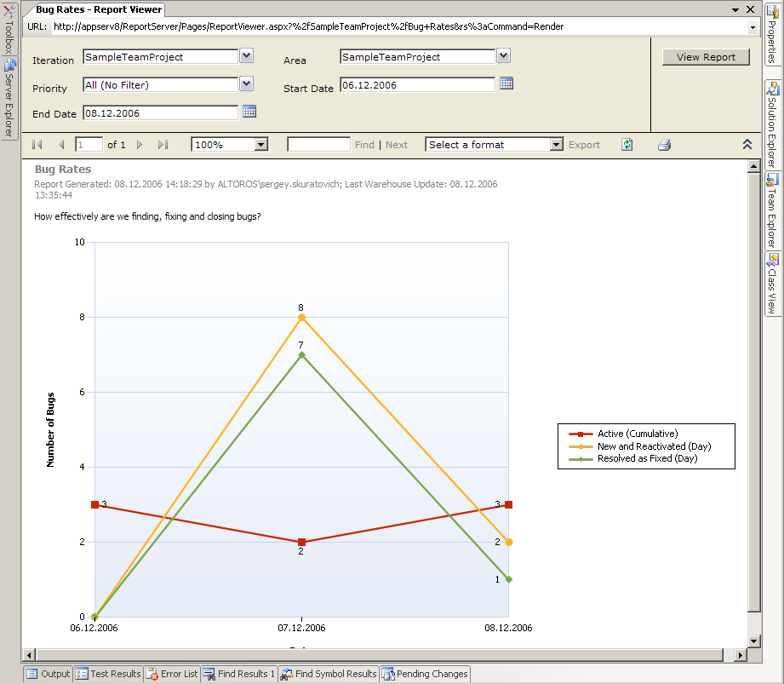Open the Select a format dropdown
This screenshot has height=684, width=784.
[x=557, y=145]
